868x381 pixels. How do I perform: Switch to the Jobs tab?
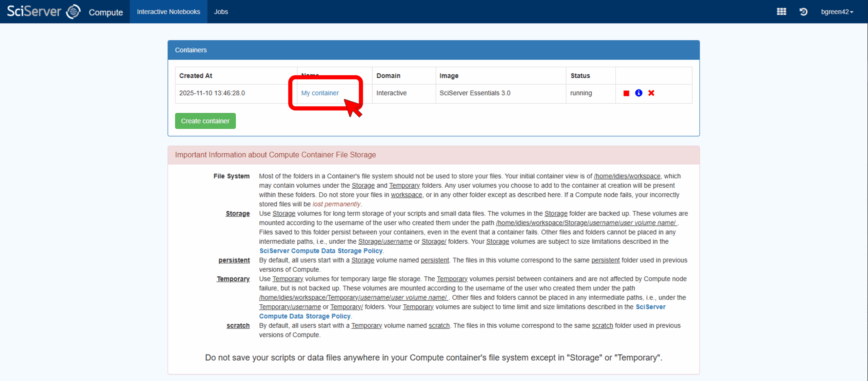tap(221, 12)
